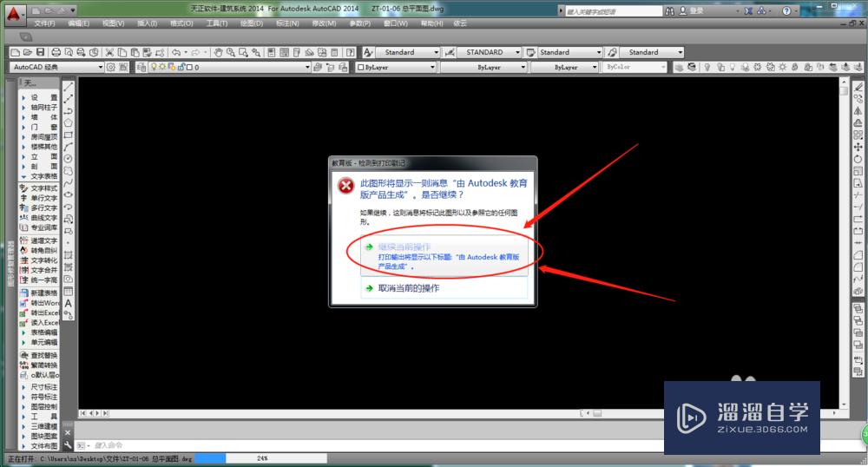The image size is (868, 467).
Task: Collapse the 文字表格 section
Action: coord(40,176)
